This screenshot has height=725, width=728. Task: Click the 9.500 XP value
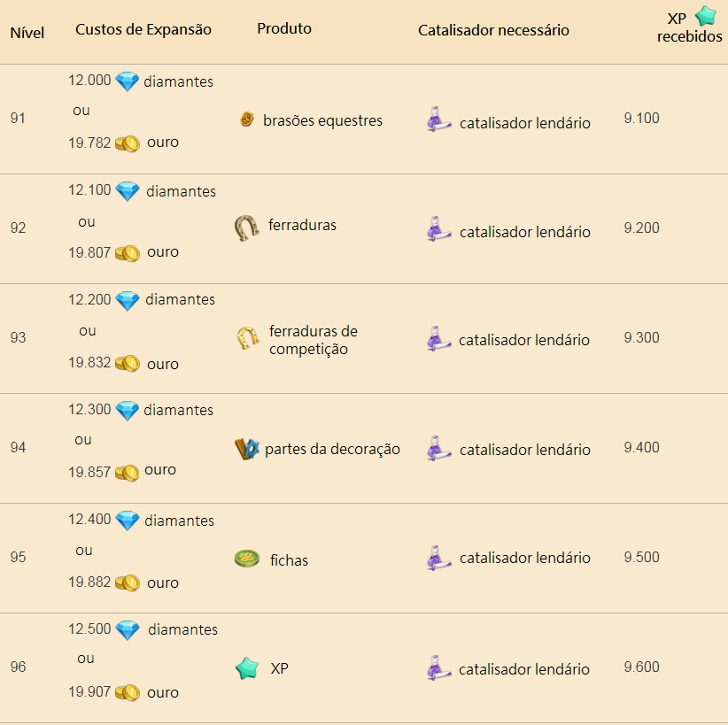tap(641, 557)
